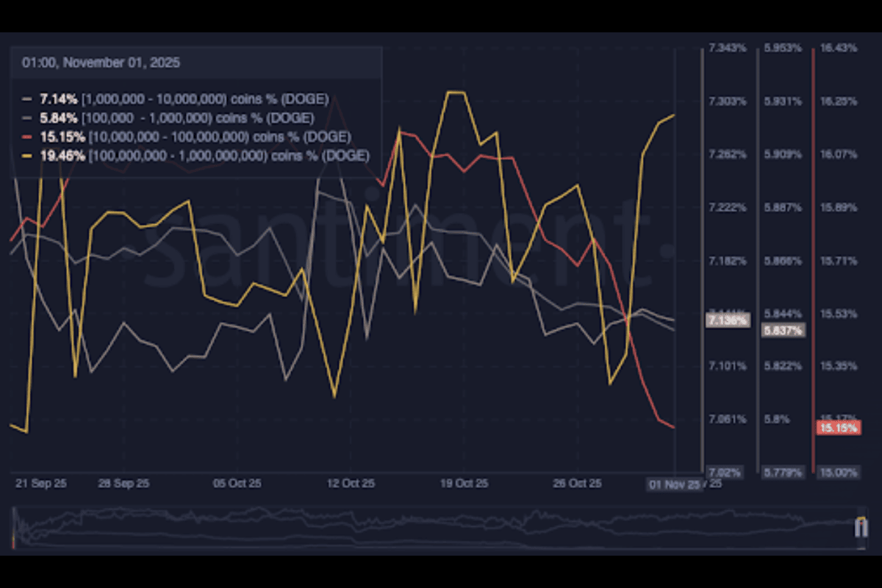Click the yellow dash marker beside 19.46% entry
The image size is (882, 588).
[x=29, y=156]
